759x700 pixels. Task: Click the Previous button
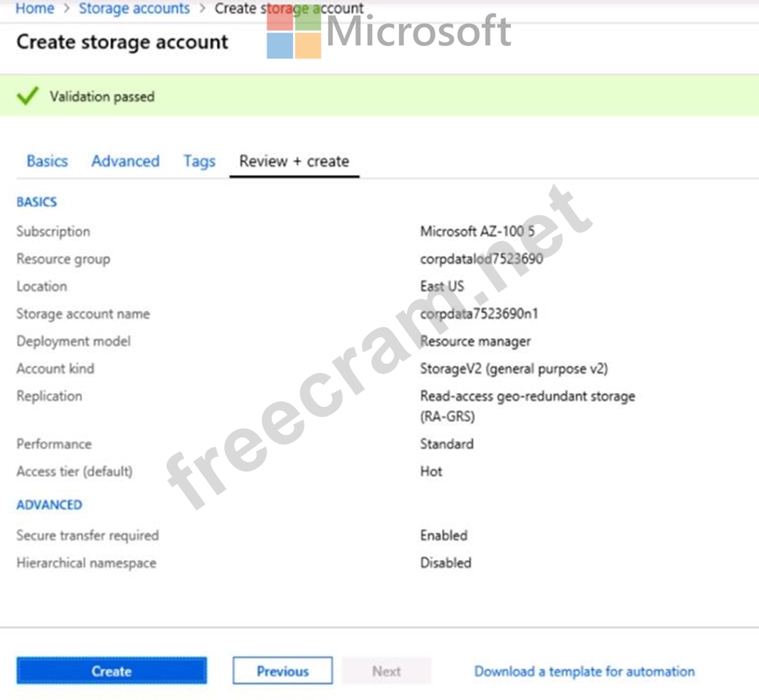pos(282,670)
